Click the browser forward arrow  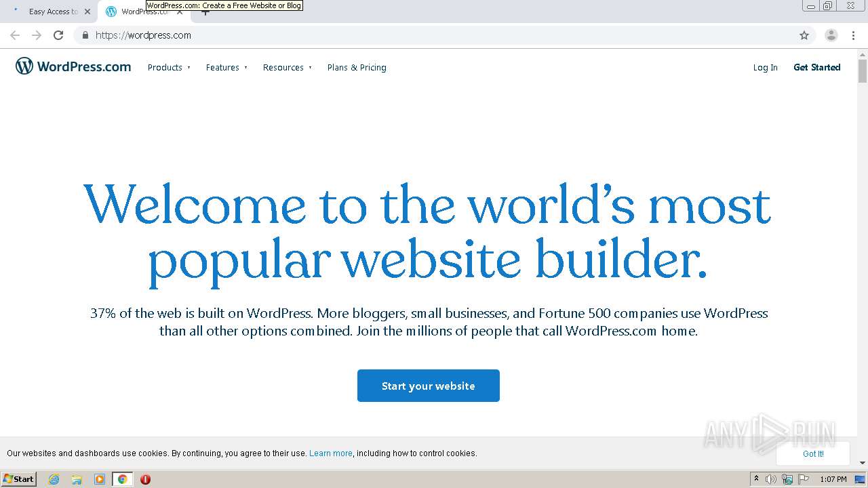pyautogui.click(x=37, y=35)
